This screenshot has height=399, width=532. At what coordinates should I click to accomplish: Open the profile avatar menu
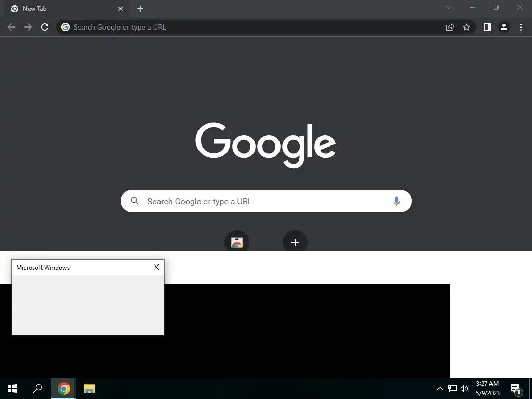(504, 27)
